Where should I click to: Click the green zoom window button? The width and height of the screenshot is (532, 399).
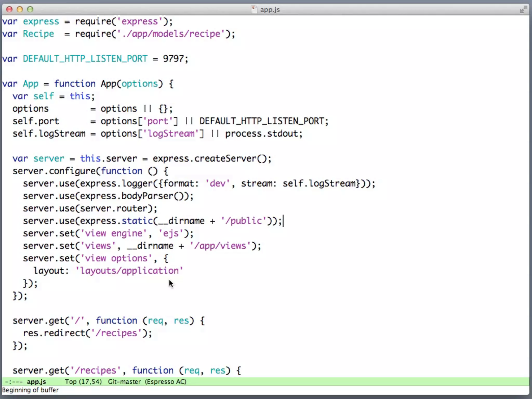[x=30, y=10]
